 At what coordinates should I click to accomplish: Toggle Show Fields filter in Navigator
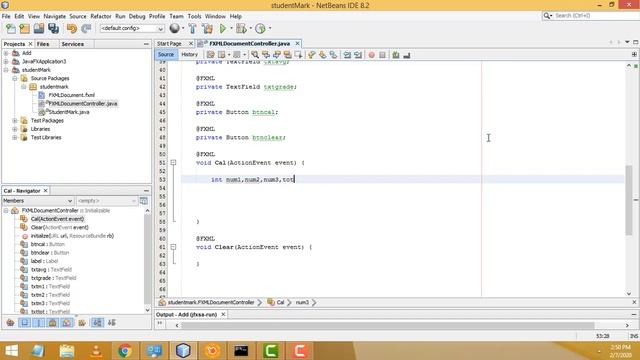click(x=24, y=322)
